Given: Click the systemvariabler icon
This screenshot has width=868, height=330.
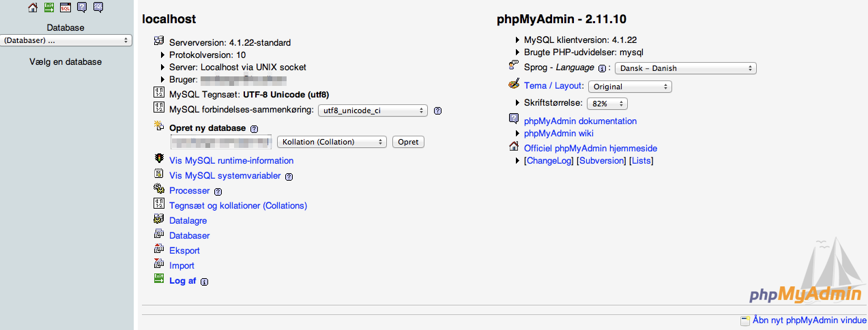Looking at the screenshot, I should (159, 174).
